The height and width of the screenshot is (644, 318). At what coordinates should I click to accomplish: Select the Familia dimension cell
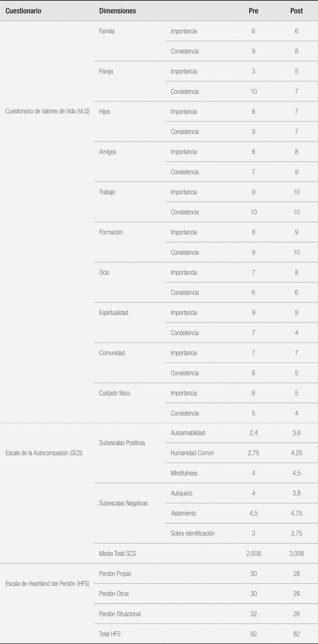click(107, 31)
